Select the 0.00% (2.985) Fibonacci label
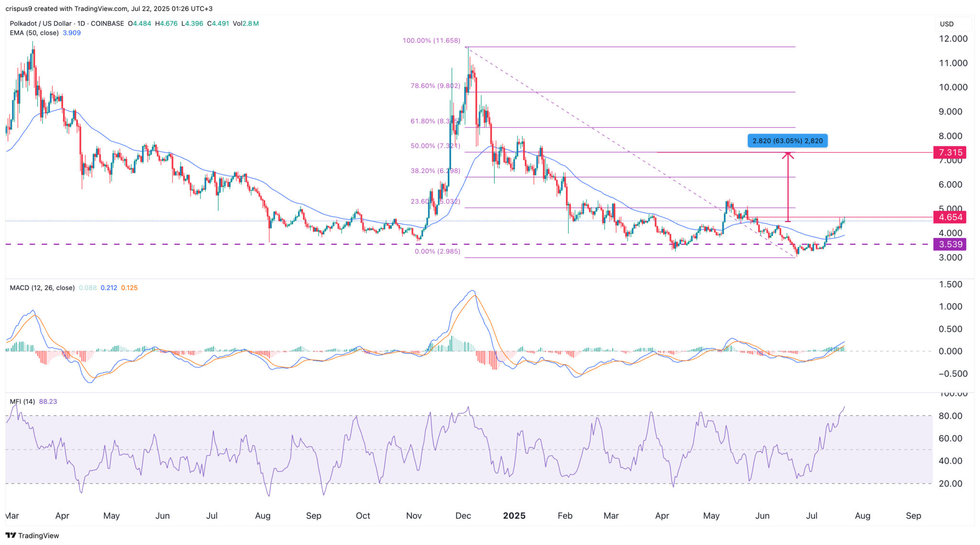Screen dimensions: 980x545 pyautogui.click(x=437, y=251)
